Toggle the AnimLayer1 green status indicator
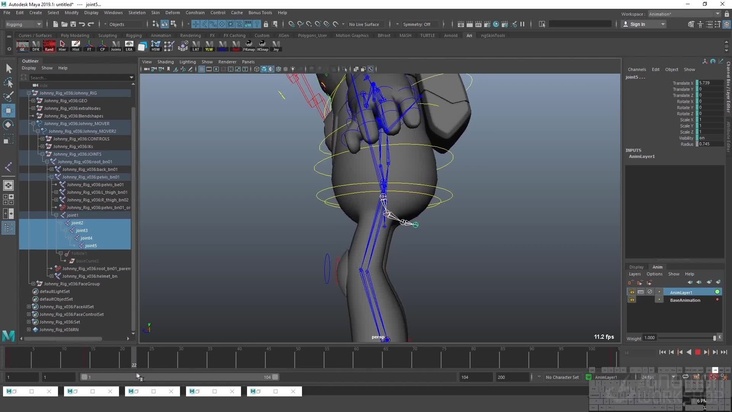732x412 pixels. (x=717, y=292)
